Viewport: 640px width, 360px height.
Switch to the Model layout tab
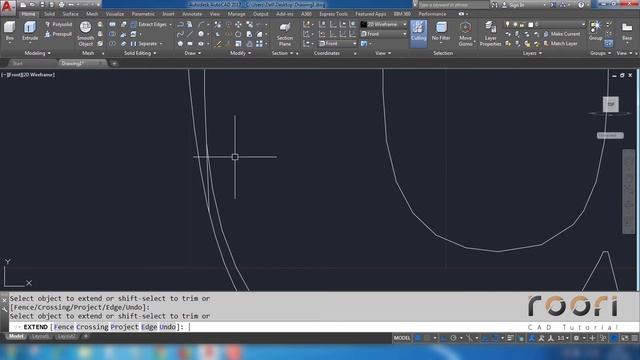[x=16, y=336]
